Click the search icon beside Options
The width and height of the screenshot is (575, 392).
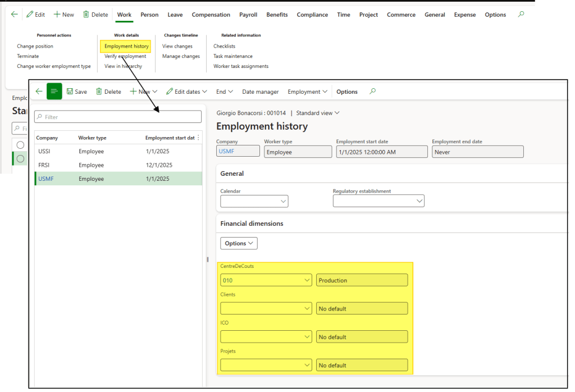[373, 92]
